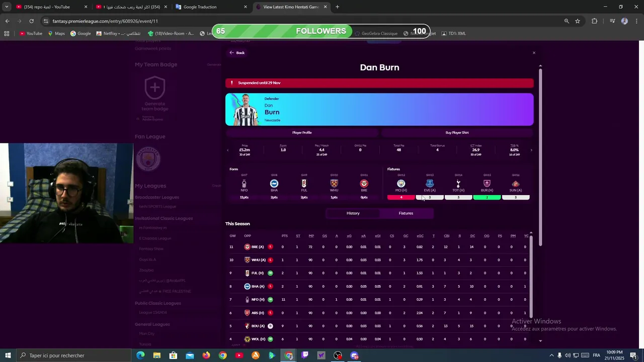The width and height of the screenshot is (644, 362).
Task: Bookmark this page with the star icon
Action: [x=578, y=21]
